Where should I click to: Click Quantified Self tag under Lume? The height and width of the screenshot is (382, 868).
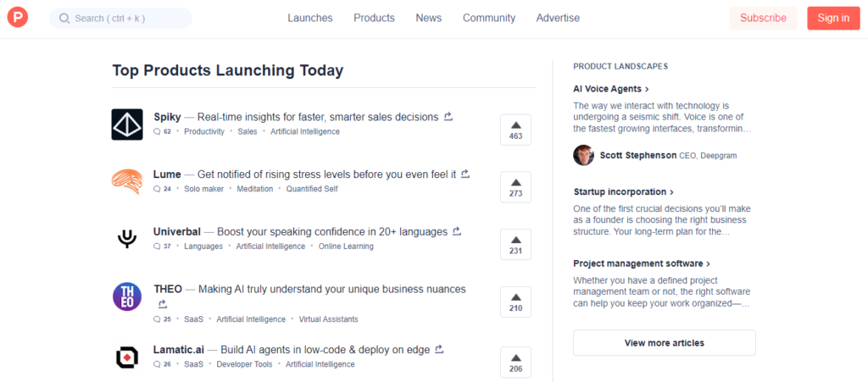312,189
